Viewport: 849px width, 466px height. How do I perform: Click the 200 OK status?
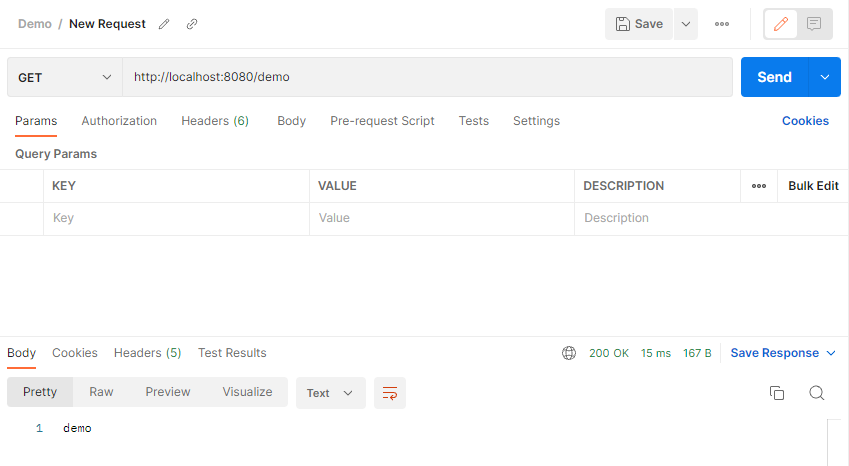(x=609, y=353)
